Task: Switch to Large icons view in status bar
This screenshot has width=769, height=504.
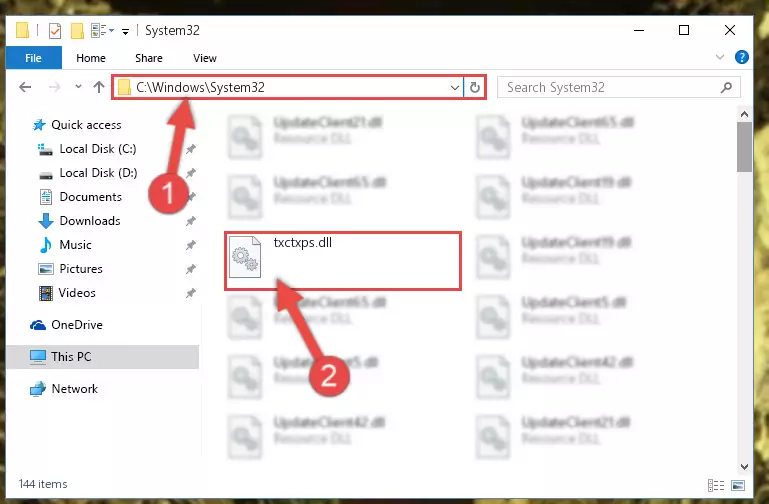Action: 738,485
